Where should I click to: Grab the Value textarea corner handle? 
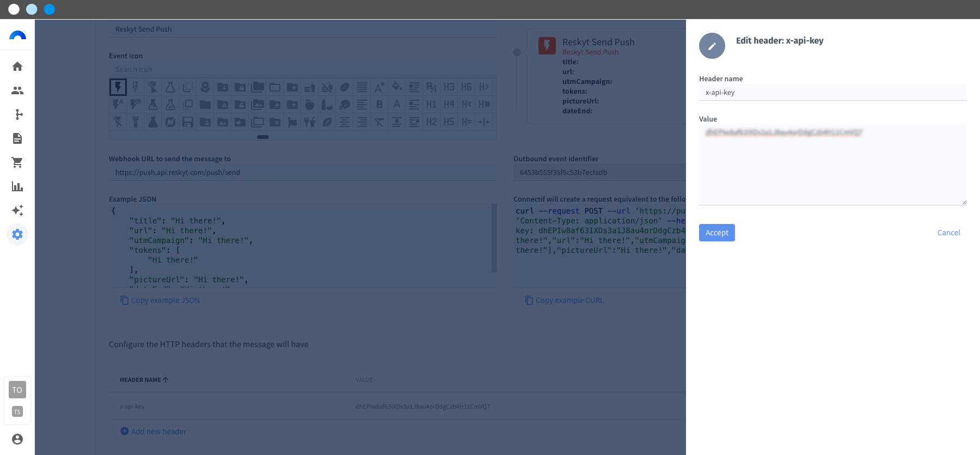(x=964, y=202)
